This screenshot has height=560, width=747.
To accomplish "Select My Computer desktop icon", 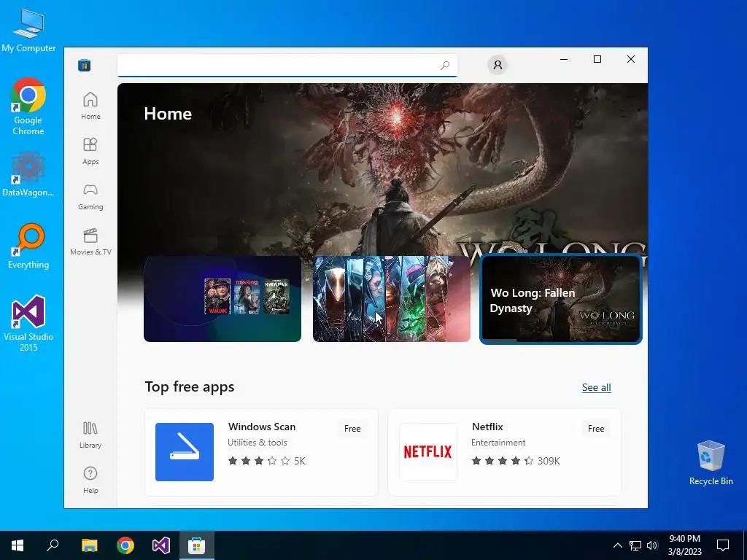I will [x=28, y=31].
